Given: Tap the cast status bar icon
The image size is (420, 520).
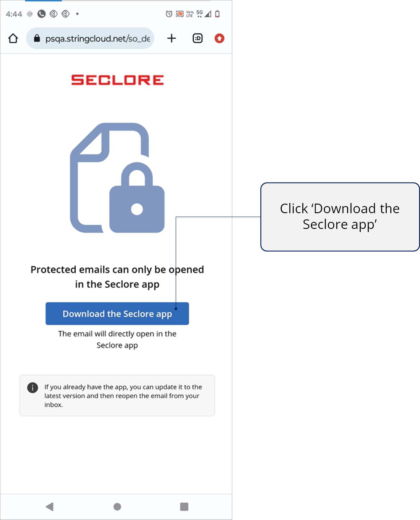Looking at the screenshot, I should (179, 14).
